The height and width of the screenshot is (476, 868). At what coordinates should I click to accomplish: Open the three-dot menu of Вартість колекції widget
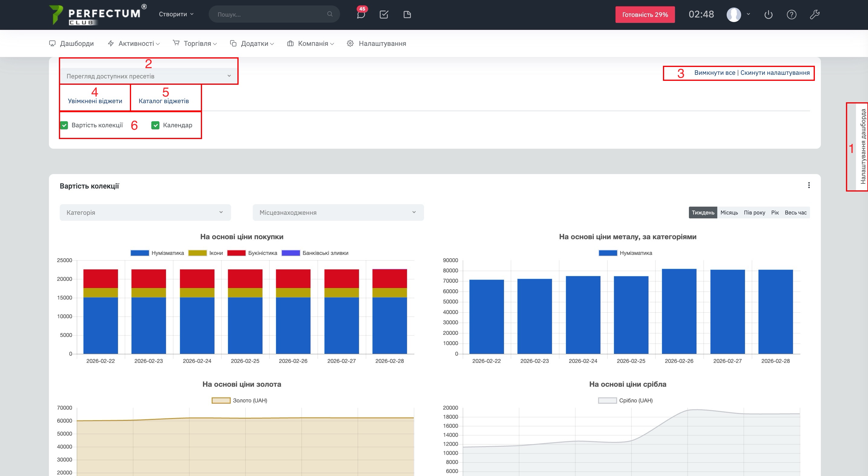(x=809, y=185)
